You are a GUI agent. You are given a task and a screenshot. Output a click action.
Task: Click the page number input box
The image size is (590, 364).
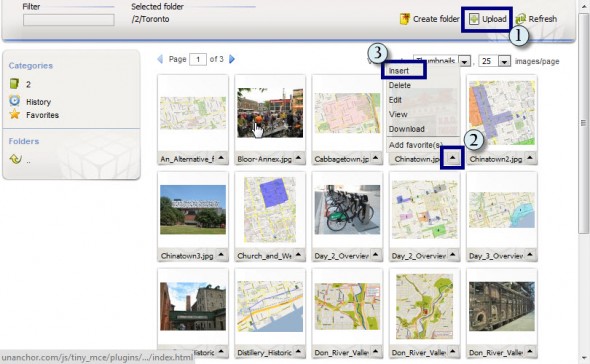198,59
